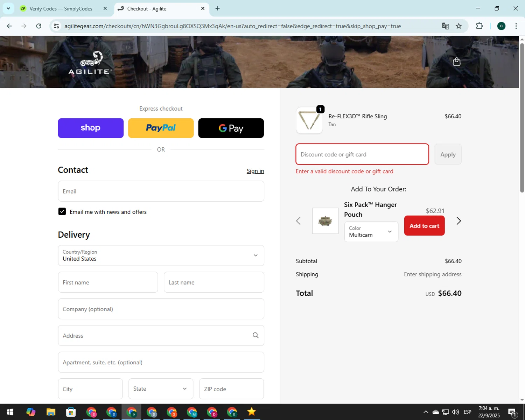This screenshot has width=525, height=420.
Task: Show next recommended product with right arrow
Action: pyautogui.click(x=458, y=221)
